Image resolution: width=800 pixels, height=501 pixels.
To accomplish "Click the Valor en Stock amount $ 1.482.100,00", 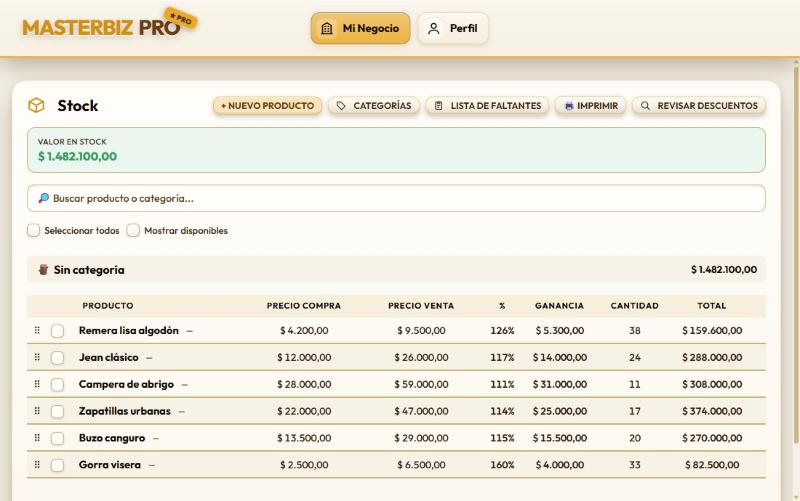I will coord(78,156).
